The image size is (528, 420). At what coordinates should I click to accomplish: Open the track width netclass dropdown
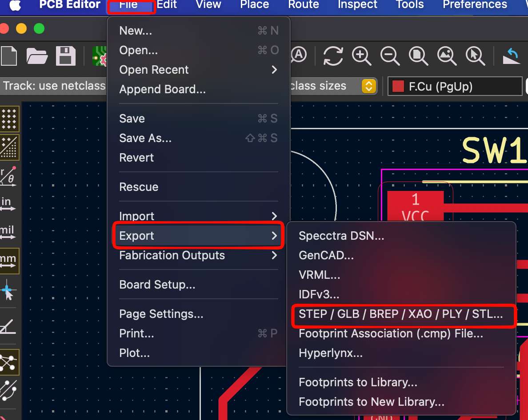point(53,86)
